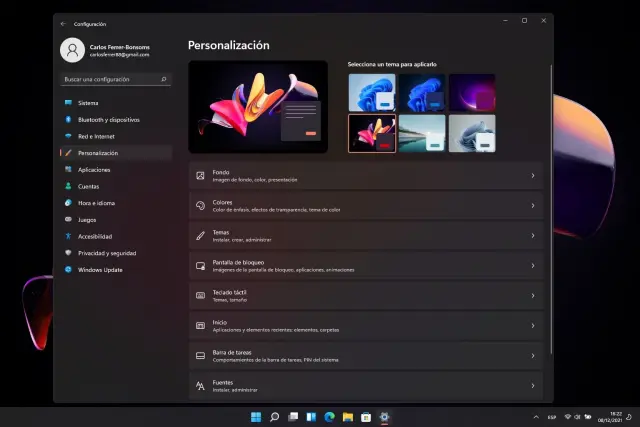
Task: Open Aplicaciones settings section
Action: pos(94,170)
